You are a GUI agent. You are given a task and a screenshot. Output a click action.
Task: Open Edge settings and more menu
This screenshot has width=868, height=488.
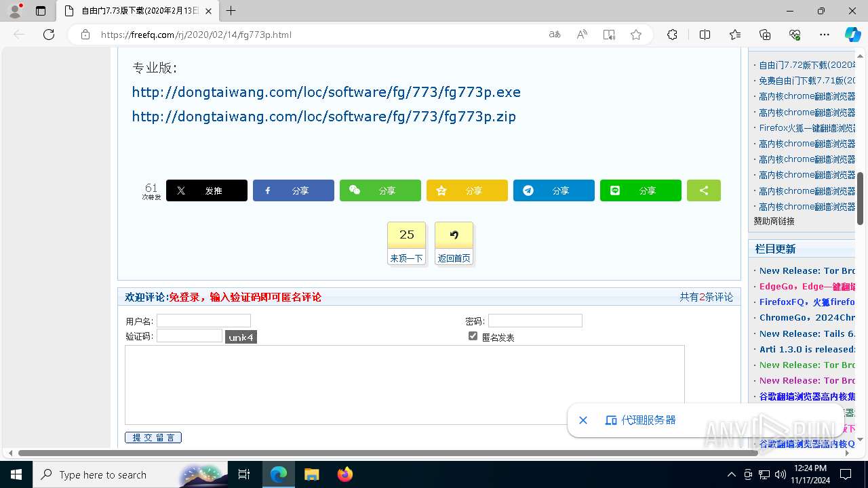pos(825,35)
